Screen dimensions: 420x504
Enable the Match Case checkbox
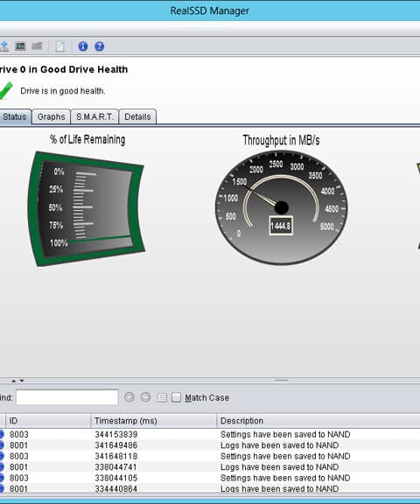(x=176, y=397)
